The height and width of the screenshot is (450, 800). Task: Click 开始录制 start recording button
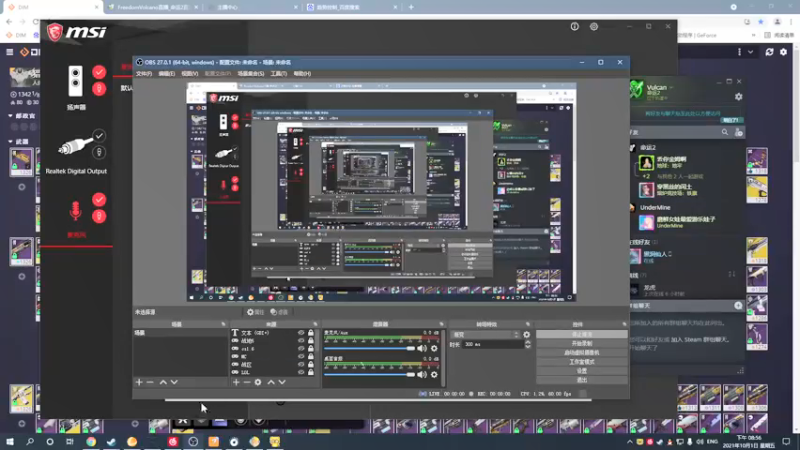[582, 344]
